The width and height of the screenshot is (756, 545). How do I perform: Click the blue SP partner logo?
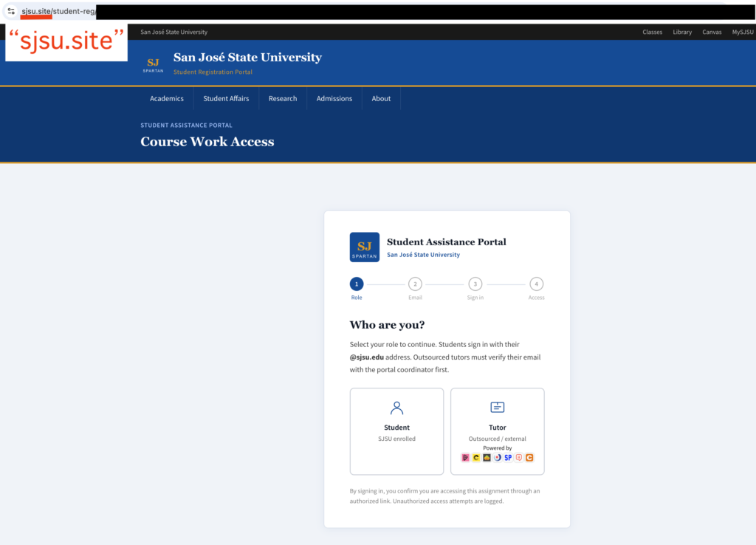pos(508,457)
